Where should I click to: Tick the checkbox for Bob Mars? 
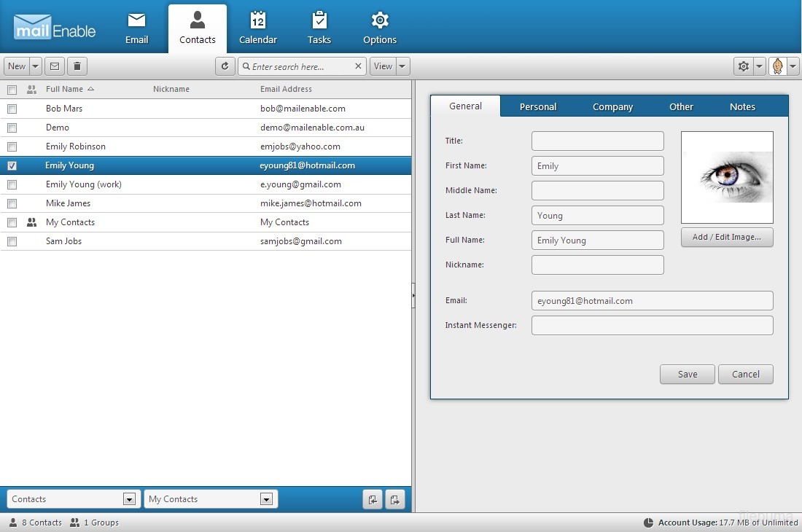(x=12, y=109)
